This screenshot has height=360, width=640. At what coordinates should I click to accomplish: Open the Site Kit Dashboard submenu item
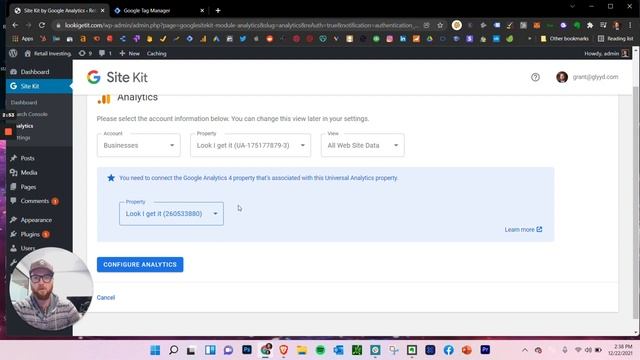24,102
